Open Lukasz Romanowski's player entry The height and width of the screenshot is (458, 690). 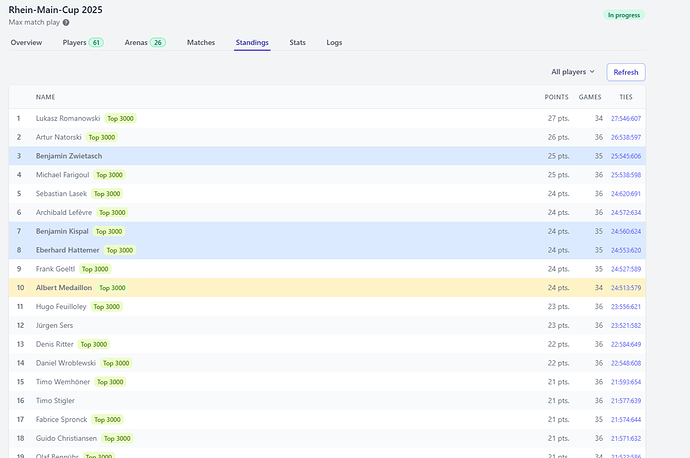(x=68, y=118)
